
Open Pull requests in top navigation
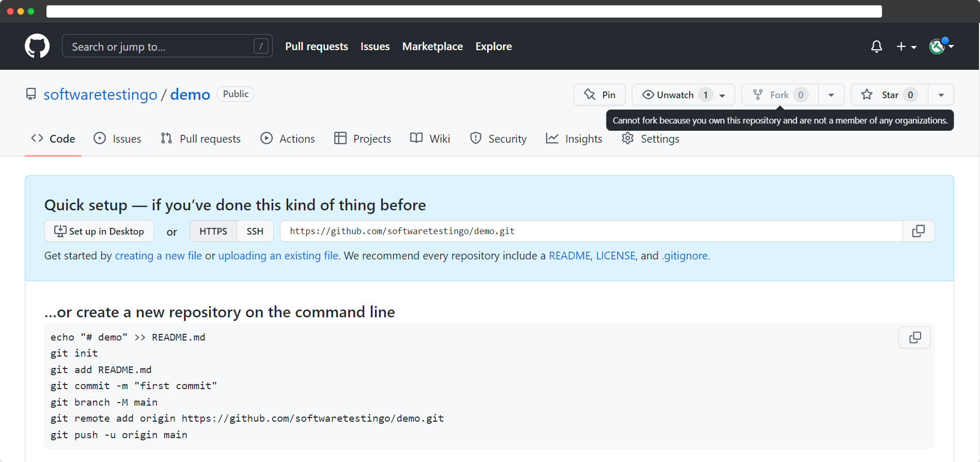point(317,47)
